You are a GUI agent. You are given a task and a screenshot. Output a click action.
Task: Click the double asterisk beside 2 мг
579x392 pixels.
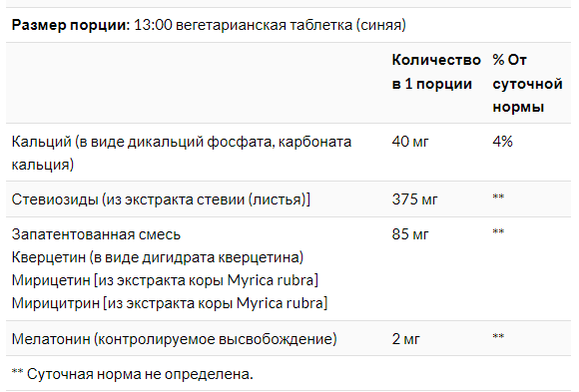498,336
